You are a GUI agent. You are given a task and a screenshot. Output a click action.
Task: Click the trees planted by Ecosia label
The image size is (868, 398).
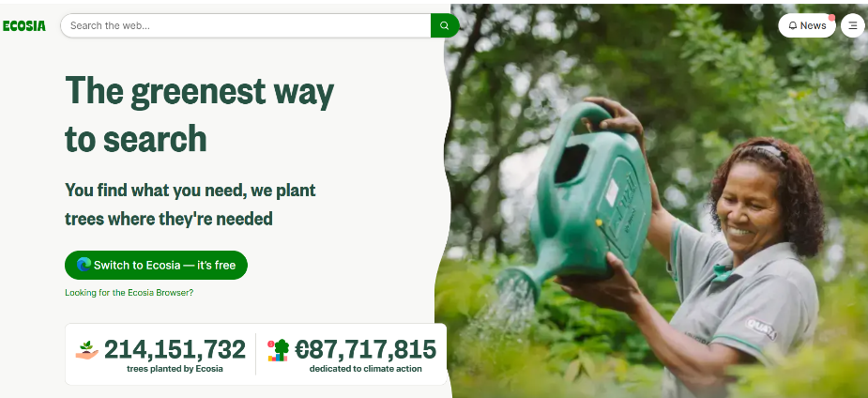(x=175, y=369)
